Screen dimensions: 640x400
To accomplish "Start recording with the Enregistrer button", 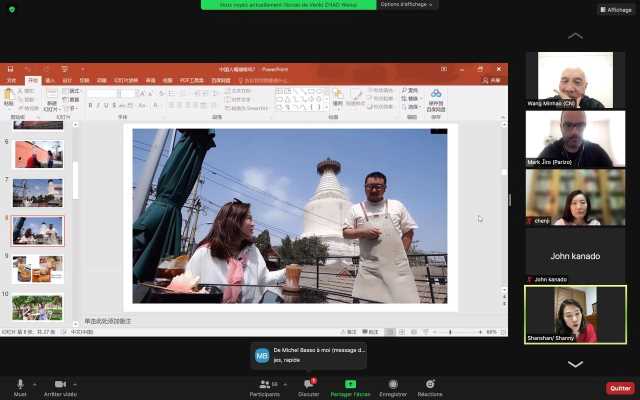I will [393, 384].
